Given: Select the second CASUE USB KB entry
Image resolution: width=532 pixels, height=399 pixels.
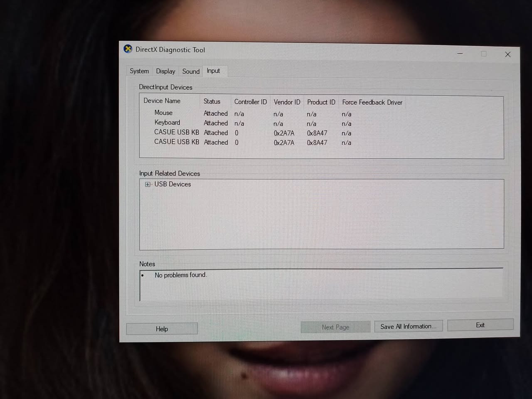Looking at the screenshot, I should [x=176, y=142].
